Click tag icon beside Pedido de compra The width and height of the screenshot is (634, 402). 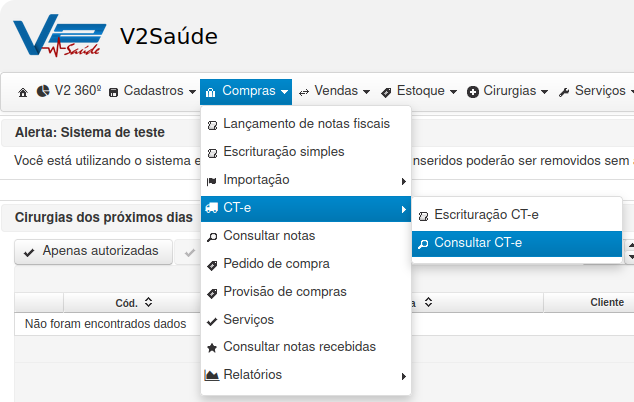tap(212, 265)
